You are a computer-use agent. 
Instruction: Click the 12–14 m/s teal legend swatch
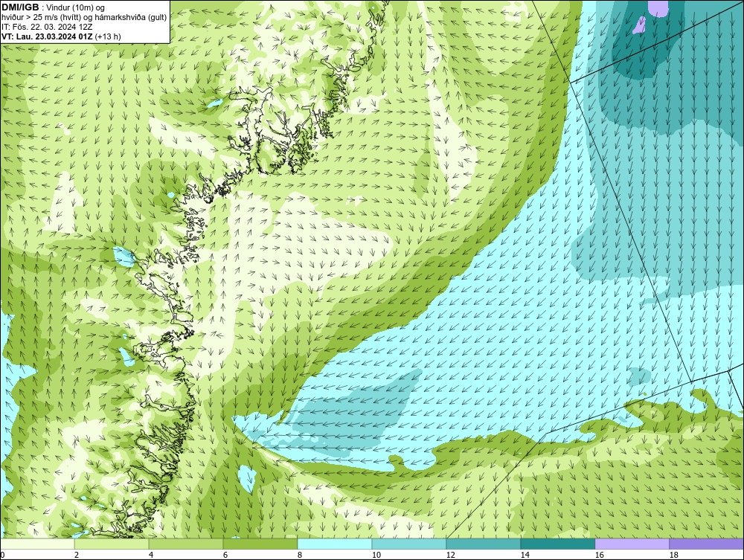[483, 544]
